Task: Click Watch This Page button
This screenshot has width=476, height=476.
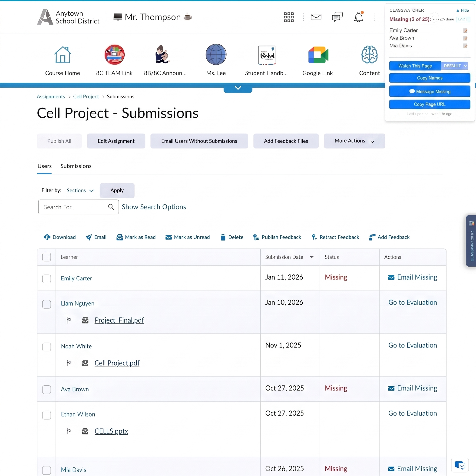Action: (415, 66)
